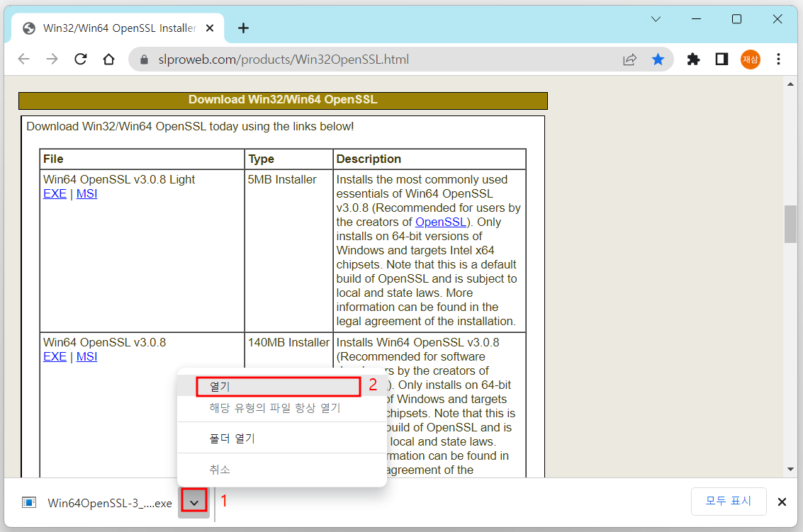803x532 pixels.
Task: Click the new tab plus button
Action: coord(243,28)
